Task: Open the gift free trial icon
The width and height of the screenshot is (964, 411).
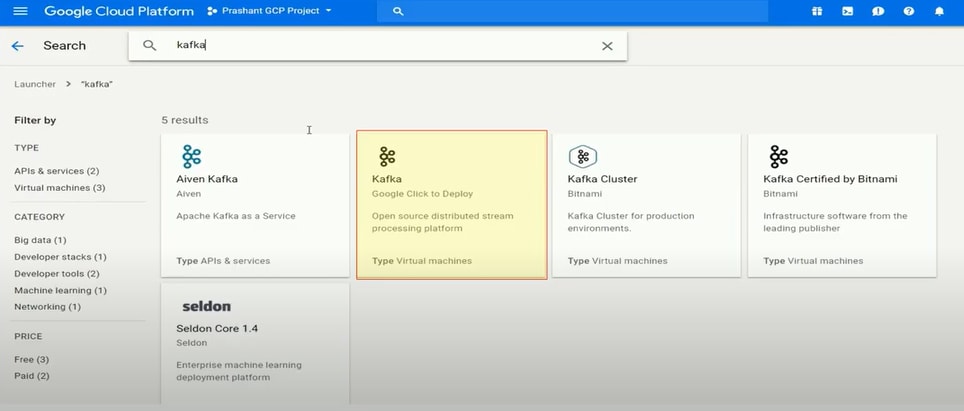Action: [x=816, y=11]
